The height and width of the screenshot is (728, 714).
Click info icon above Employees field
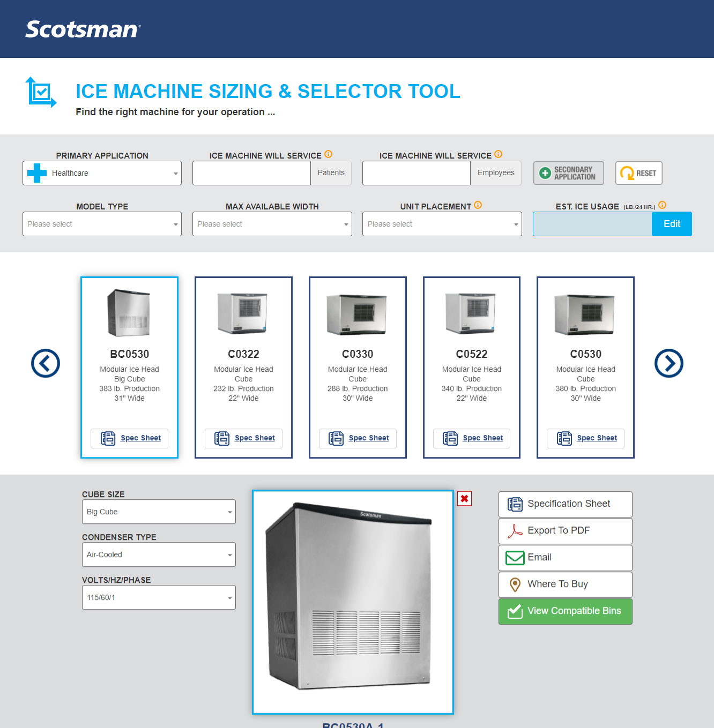point(499,154)
